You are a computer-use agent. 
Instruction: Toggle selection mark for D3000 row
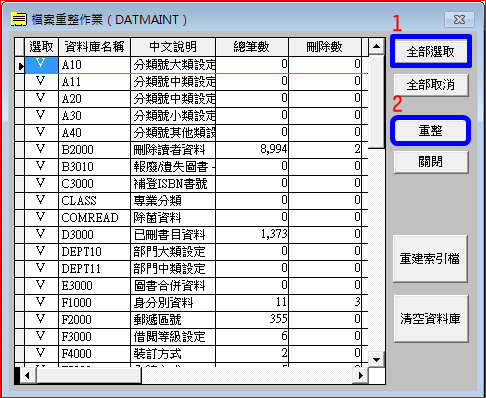click(x=41, y=235)
